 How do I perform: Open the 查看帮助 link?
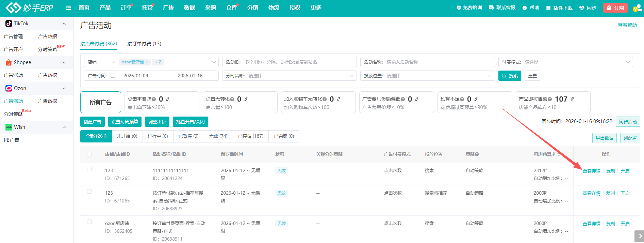(627, 25)
